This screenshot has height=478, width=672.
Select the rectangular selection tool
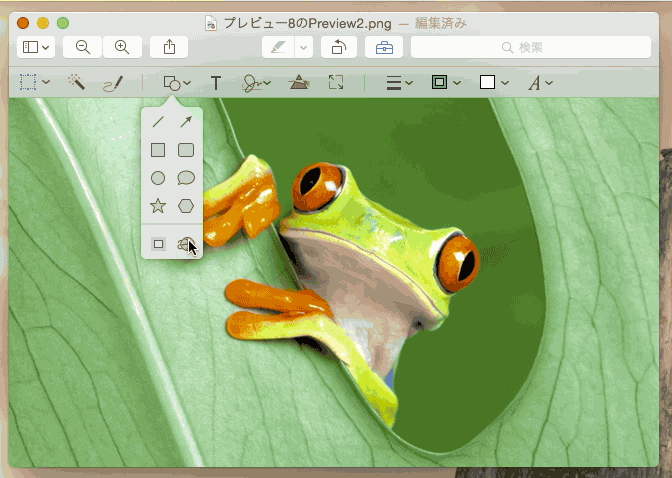28,82
